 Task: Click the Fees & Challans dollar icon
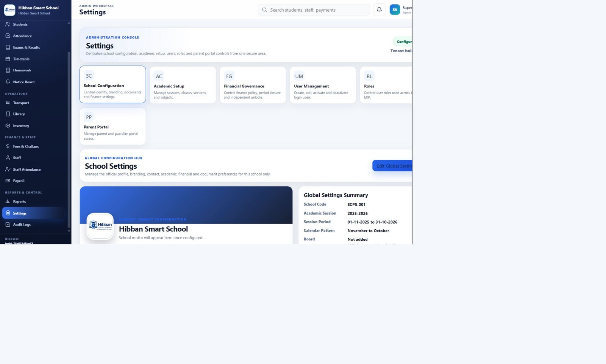(8, 146)
